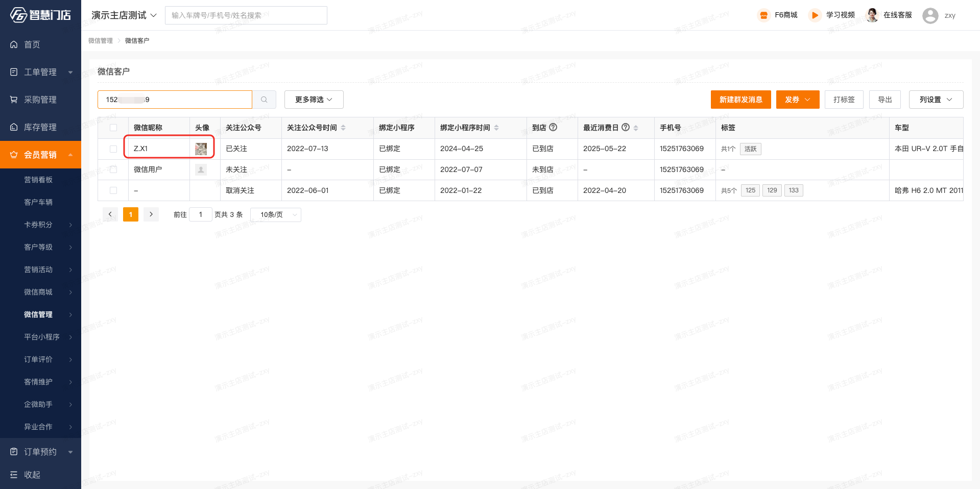Click tag 129 in third row
The width and height of the screenshot is (980, 489).
tap(772, 190)
